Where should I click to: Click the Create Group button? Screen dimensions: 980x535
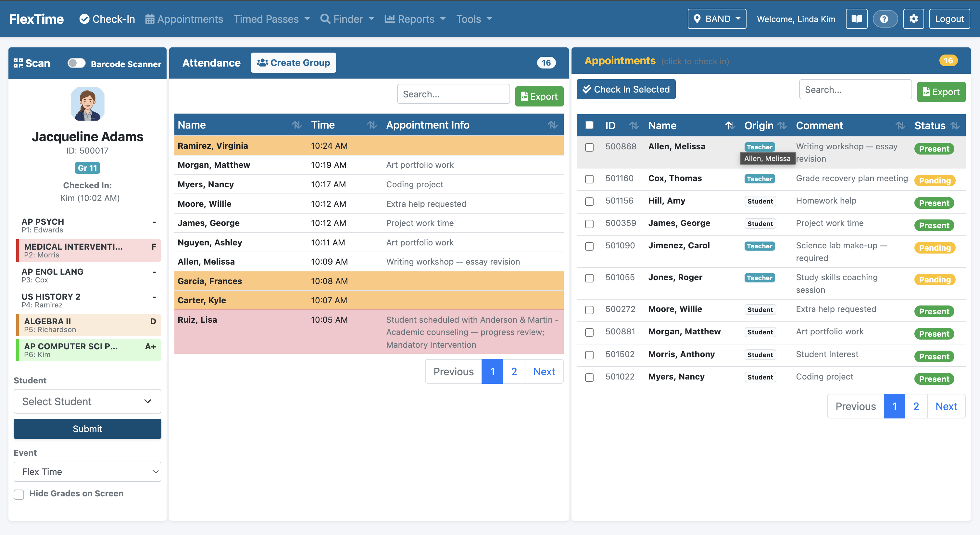coord(293,63)
